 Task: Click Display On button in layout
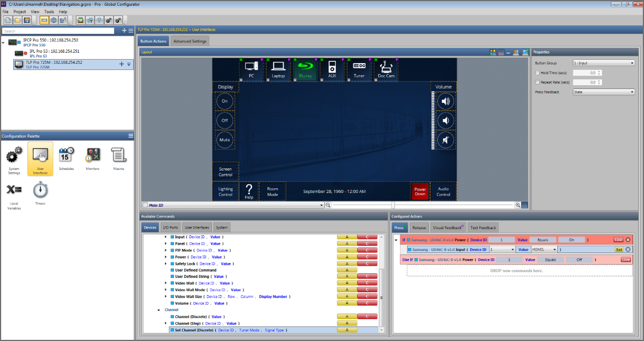pyautogui.click(x=224, y=101)
